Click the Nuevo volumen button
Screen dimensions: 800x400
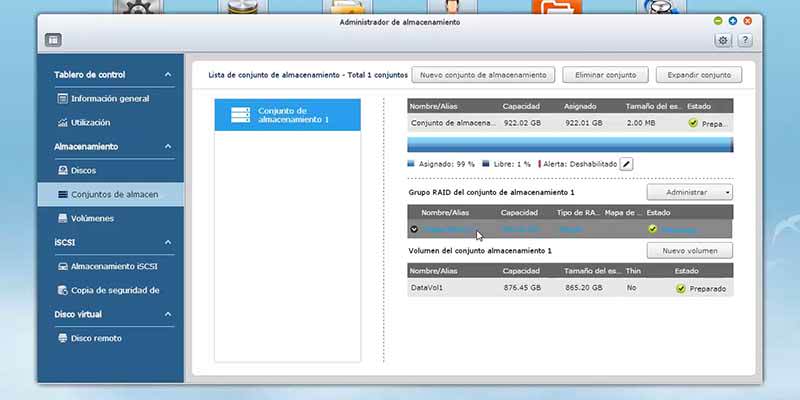point(690,251)
